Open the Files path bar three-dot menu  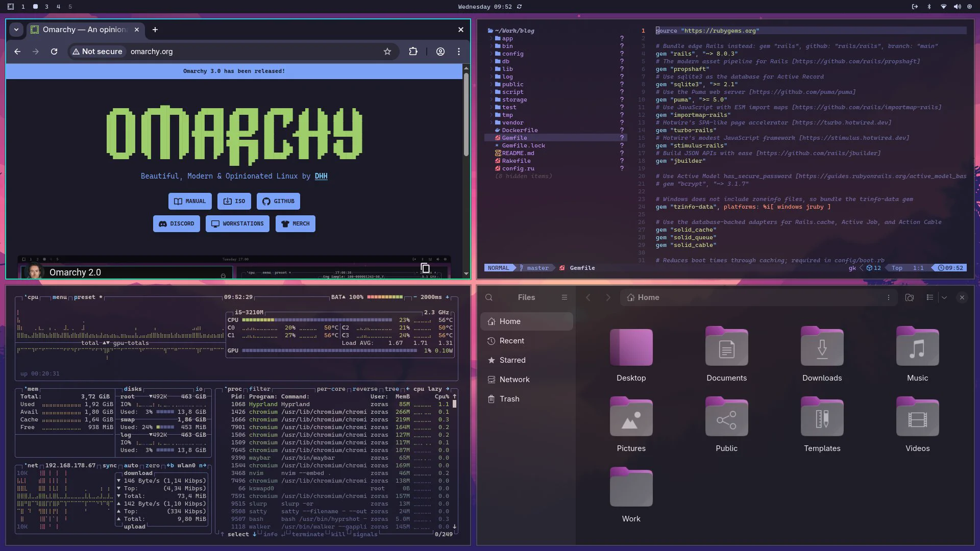pyautogui.click(x=889, y=297)
